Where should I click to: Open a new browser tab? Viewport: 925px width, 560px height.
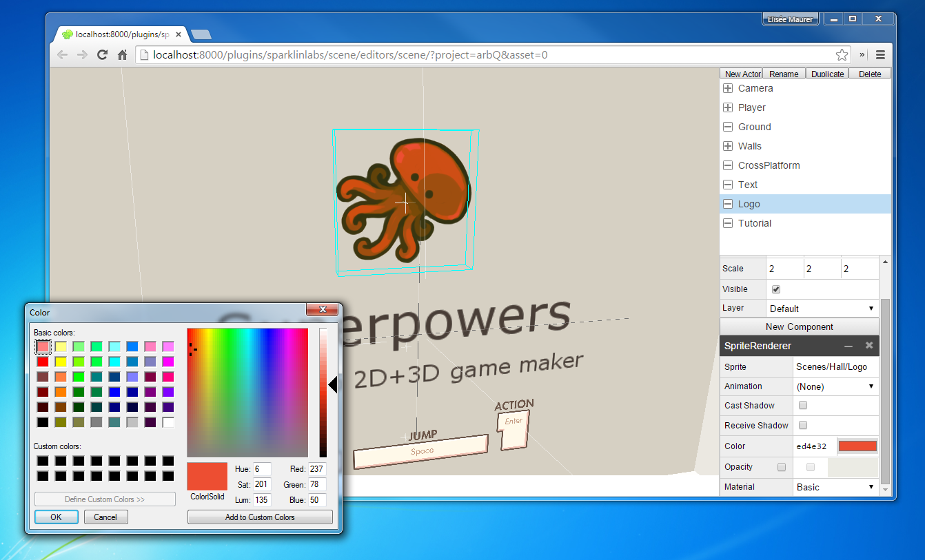coord(201,34)
